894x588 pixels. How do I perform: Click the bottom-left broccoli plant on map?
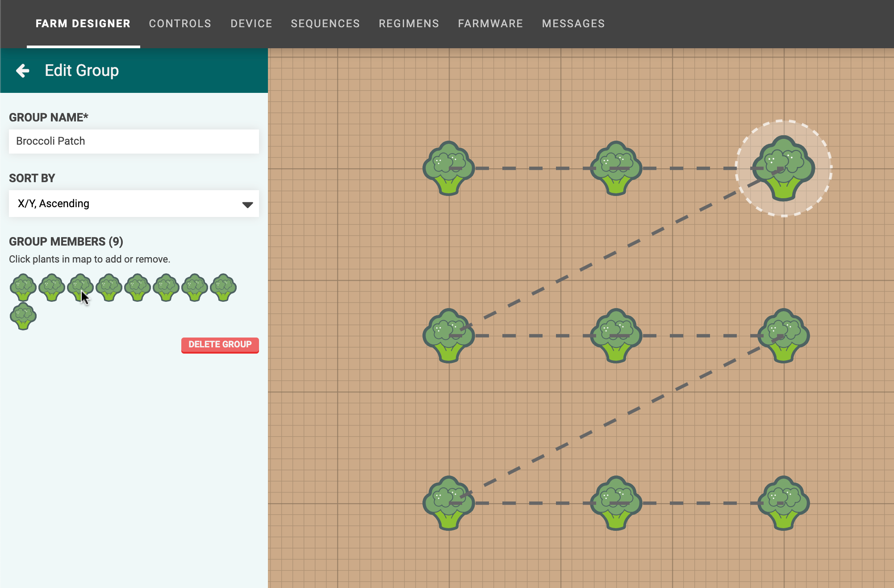tap(449, 503)
